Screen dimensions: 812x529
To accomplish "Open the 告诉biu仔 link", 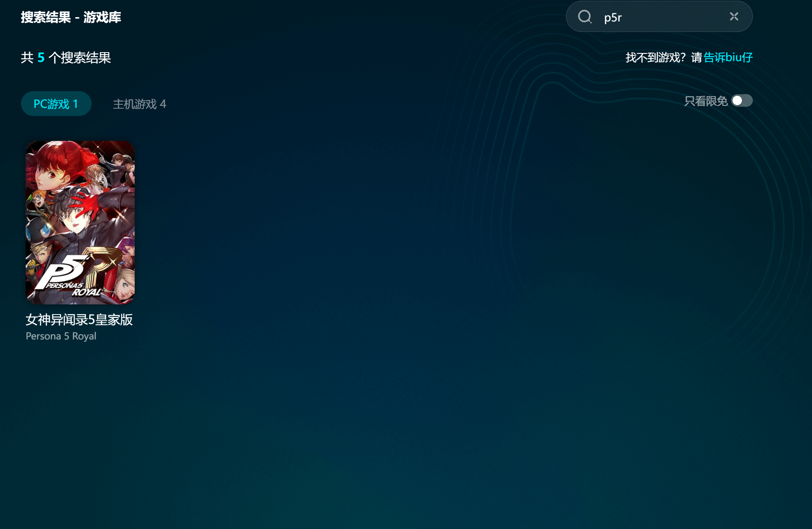I will 728,58.
